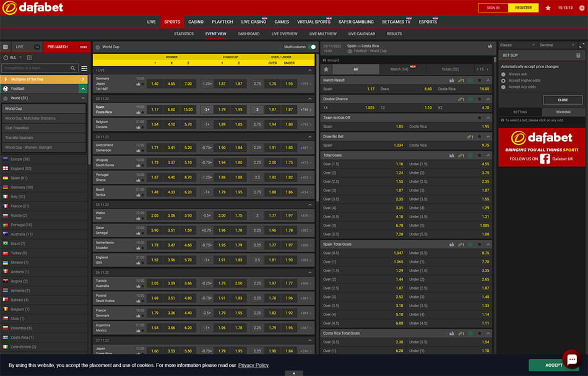Accept the cookies notice
Screen dimensions: 588x376
pos(553,365)
